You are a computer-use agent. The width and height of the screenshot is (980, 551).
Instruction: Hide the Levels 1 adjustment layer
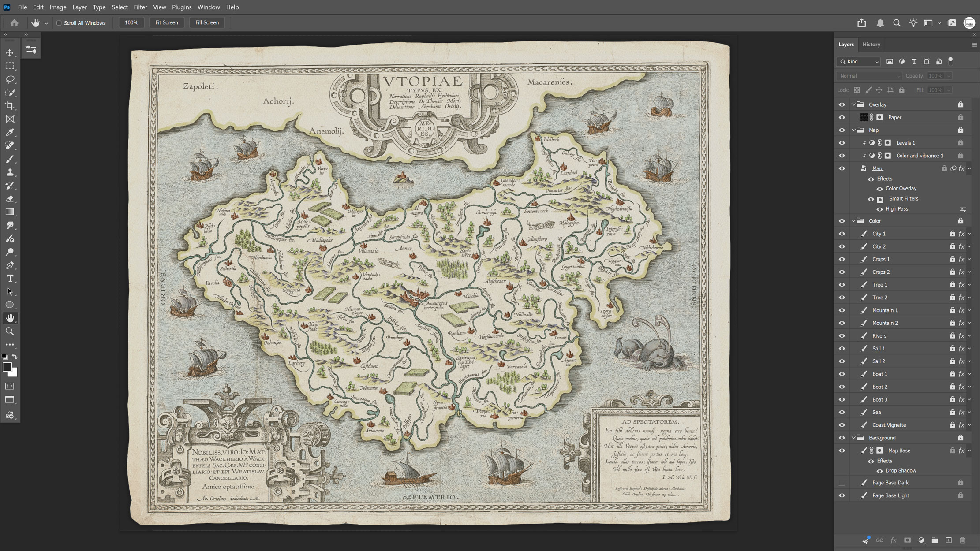click(x=842, y=143)
